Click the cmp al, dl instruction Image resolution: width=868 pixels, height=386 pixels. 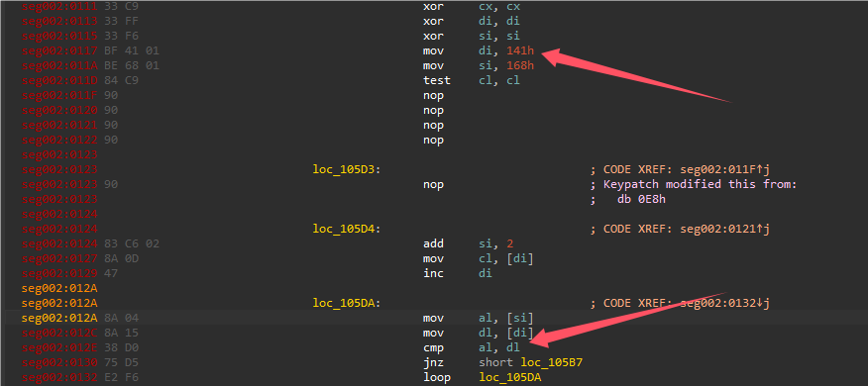point(472,347)
